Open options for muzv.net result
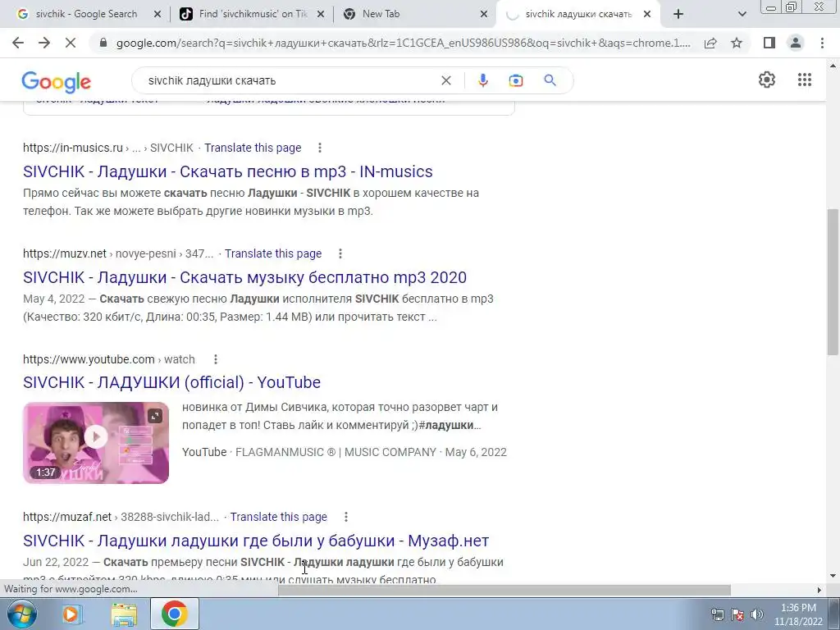Viewport: 840px width, 630px height. (x=340, y=253)
